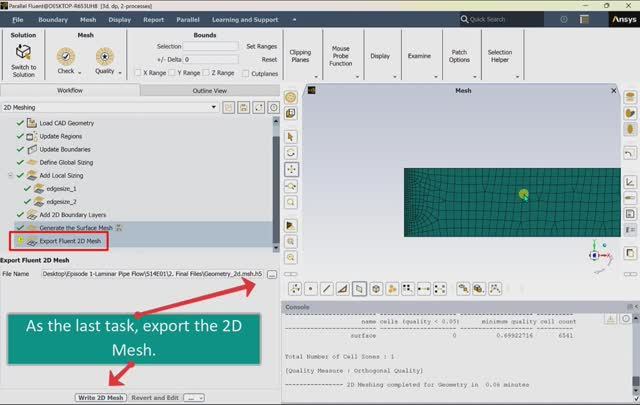Select the Update Boundaries task
Screen dimensions: 640x405
coord(65,149)
